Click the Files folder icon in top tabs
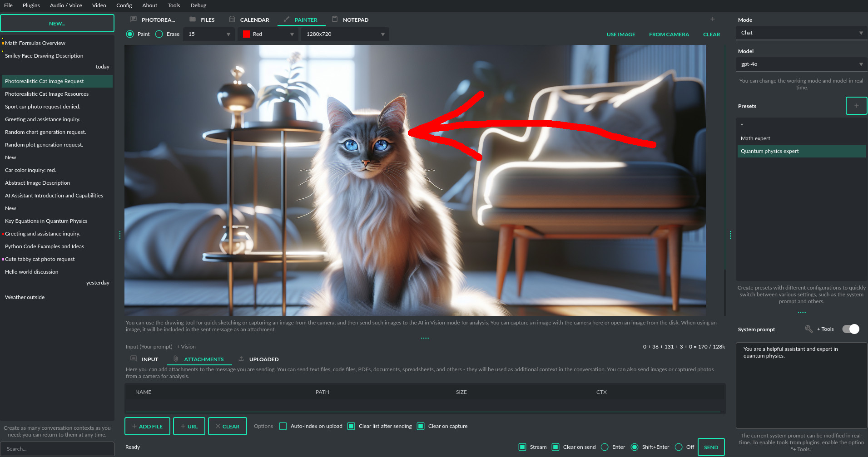 (x=193, y=20)
